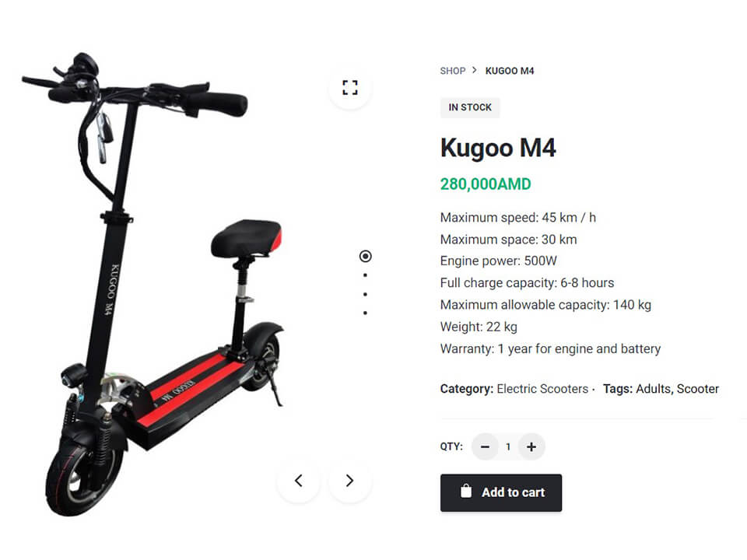Select the second gallery dot

(366, 275)
